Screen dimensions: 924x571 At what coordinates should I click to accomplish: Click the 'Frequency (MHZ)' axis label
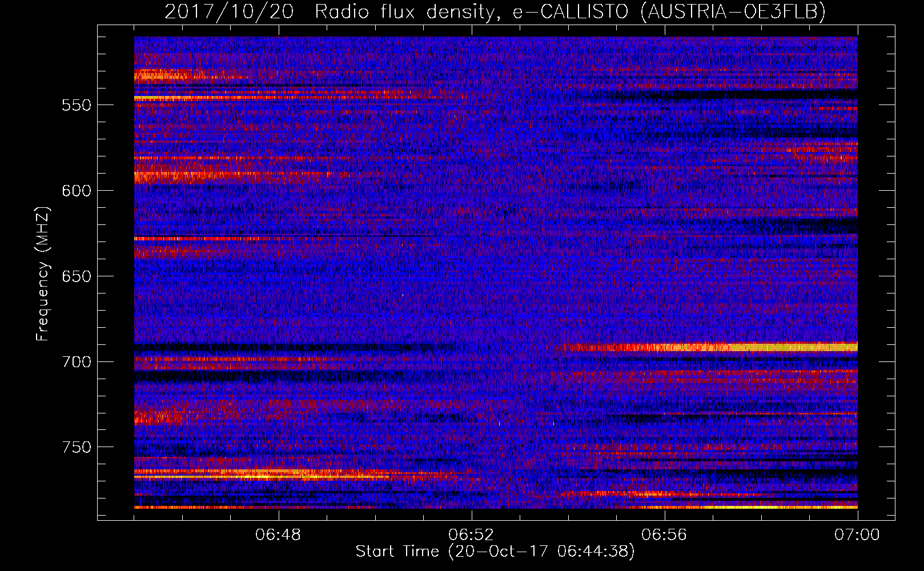coord(43,274)
